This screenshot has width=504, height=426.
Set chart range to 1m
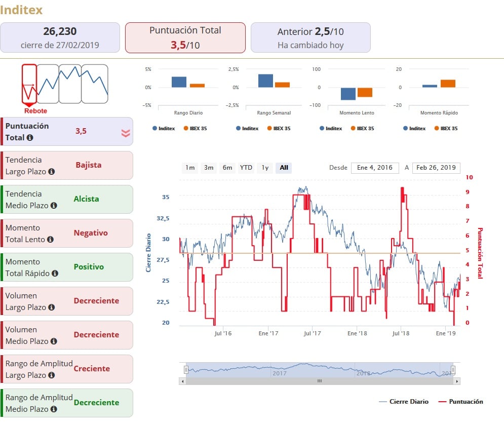[190, 168]
